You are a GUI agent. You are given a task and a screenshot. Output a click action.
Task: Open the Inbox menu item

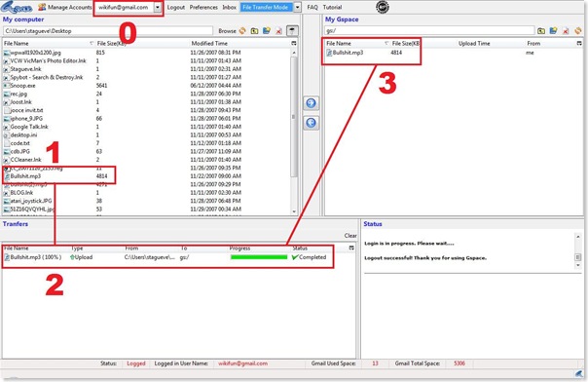229,7
